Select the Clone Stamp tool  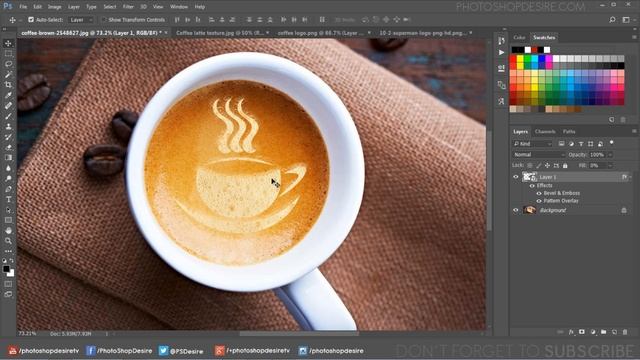coord(8,127)
